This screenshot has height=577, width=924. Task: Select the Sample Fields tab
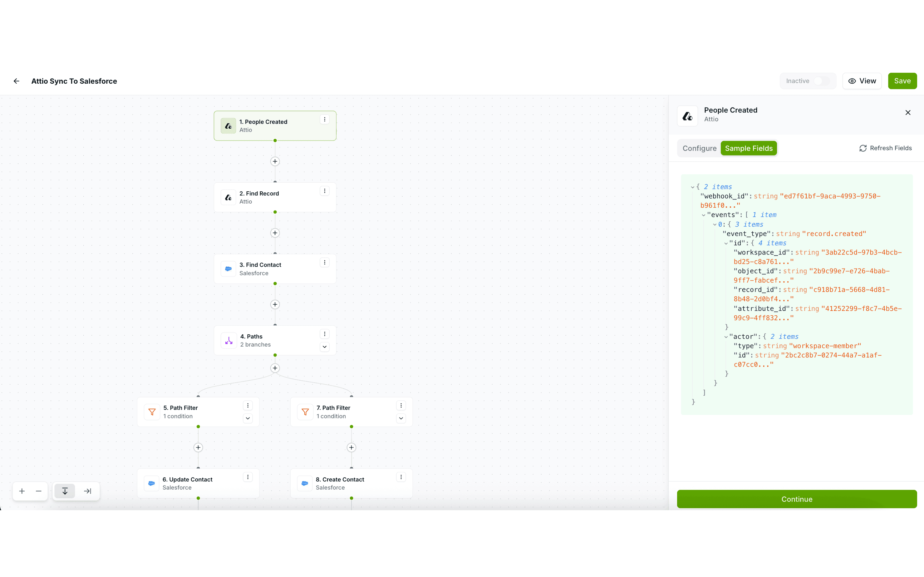click(749, 148)
